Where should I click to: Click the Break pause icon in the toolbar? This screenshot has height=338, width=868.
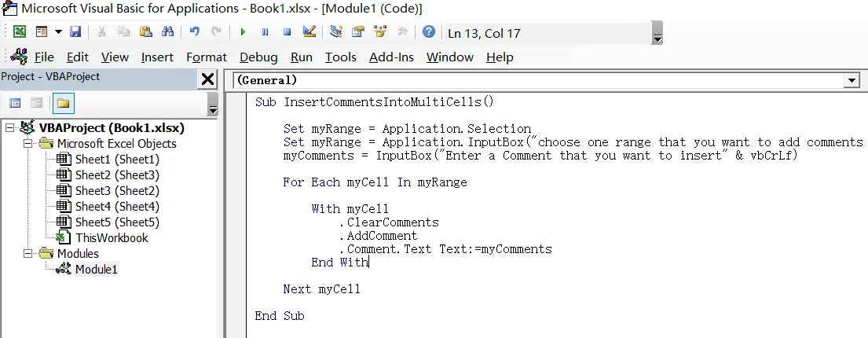pyautogui.click(x=266, y=32)
